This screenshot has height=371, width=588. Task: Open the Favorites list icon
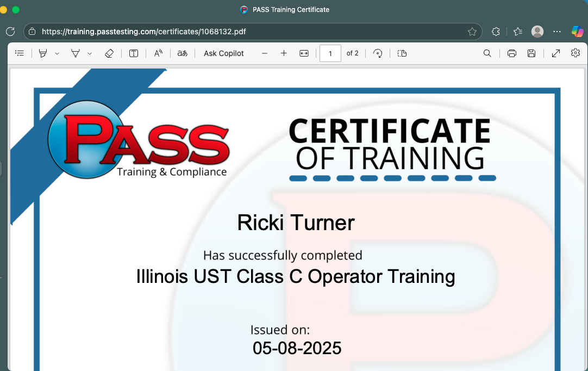pyautogui.click(x=518, y=32)
